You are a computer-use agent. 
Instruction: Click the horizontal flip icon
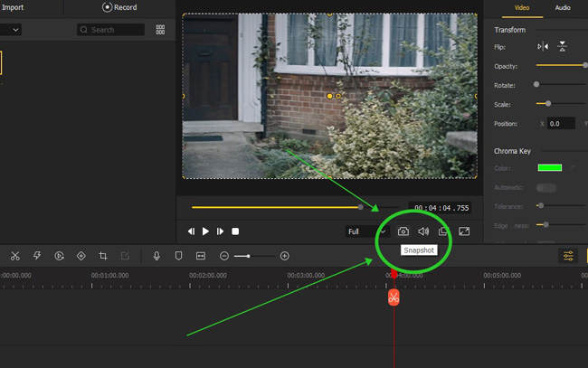pyautogui.click(x=543, y=47)
